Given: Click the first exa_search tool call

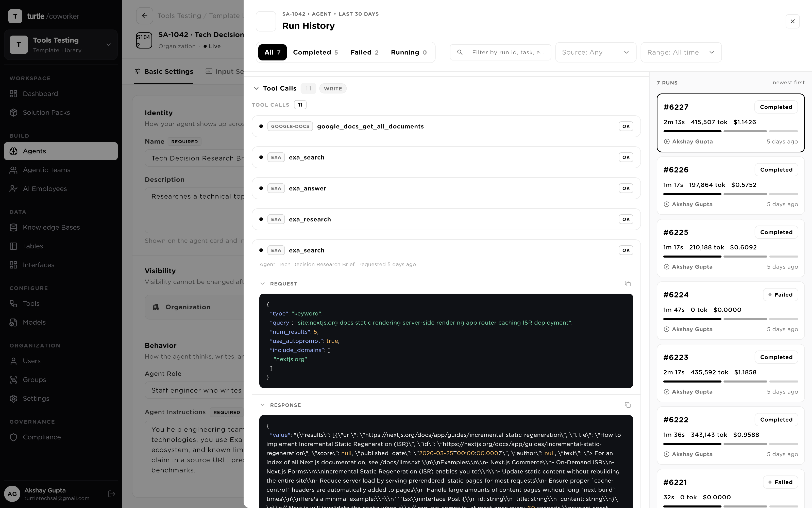Looking at the screenshot, I should pos(446,157).
